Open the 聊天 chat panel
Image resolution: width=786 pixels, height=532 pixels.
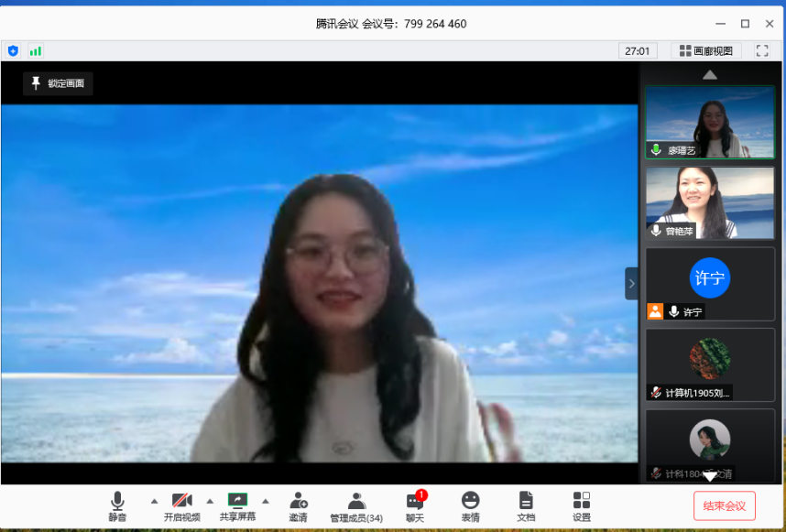point(415,505)
